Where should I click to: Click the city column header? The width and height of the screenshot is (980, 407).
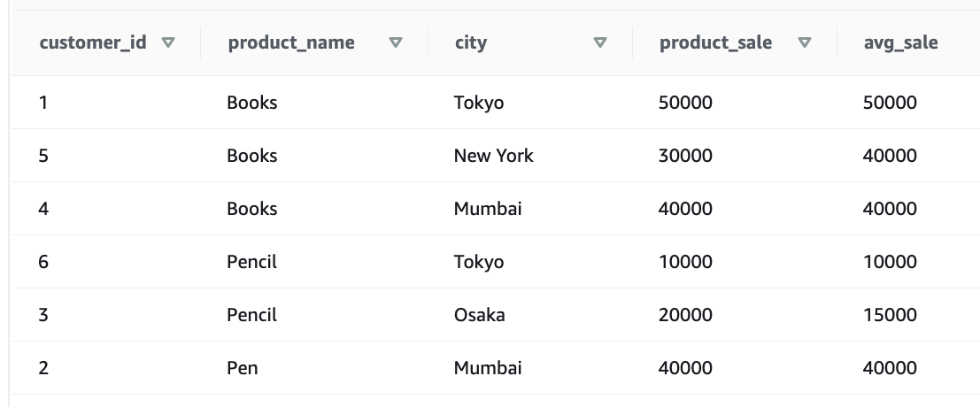click(x=471, y=42)
